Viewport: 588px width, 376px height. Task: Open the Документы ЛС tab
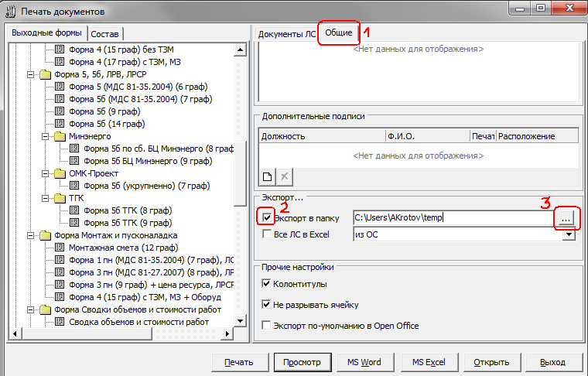pos(287,34)
